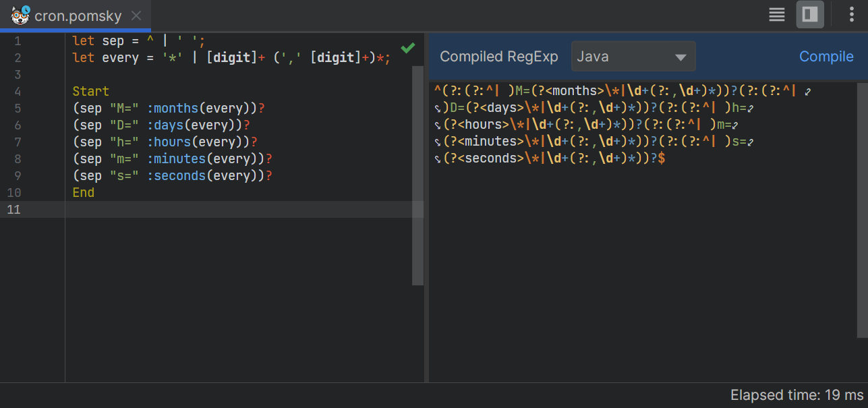Click the (?<hours> group in the compiled output
The width and height of the screenshot is (868, 408).
coord(476,125)
